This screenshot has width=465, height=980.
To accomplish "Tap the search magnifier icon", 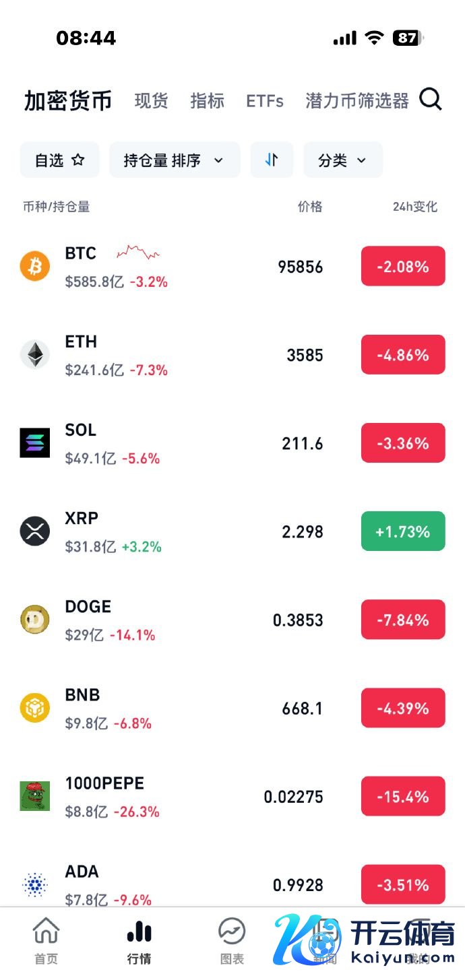I will (431, 100).
